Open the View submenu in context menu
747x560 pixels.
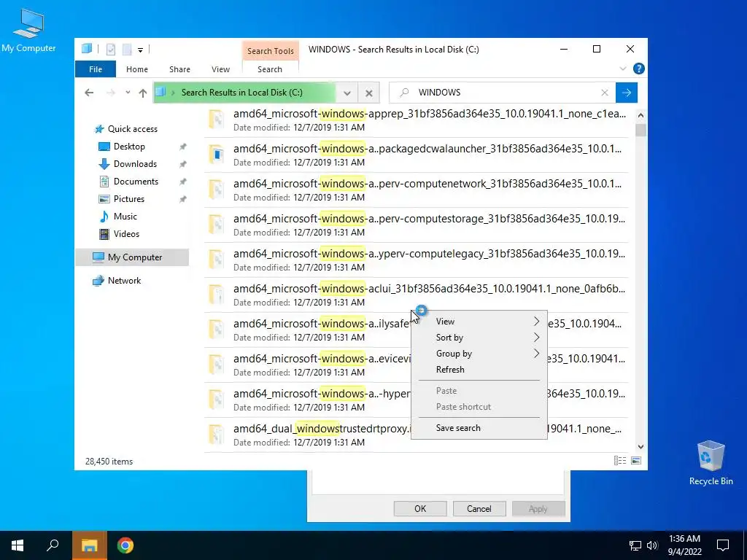pos(479,322)
